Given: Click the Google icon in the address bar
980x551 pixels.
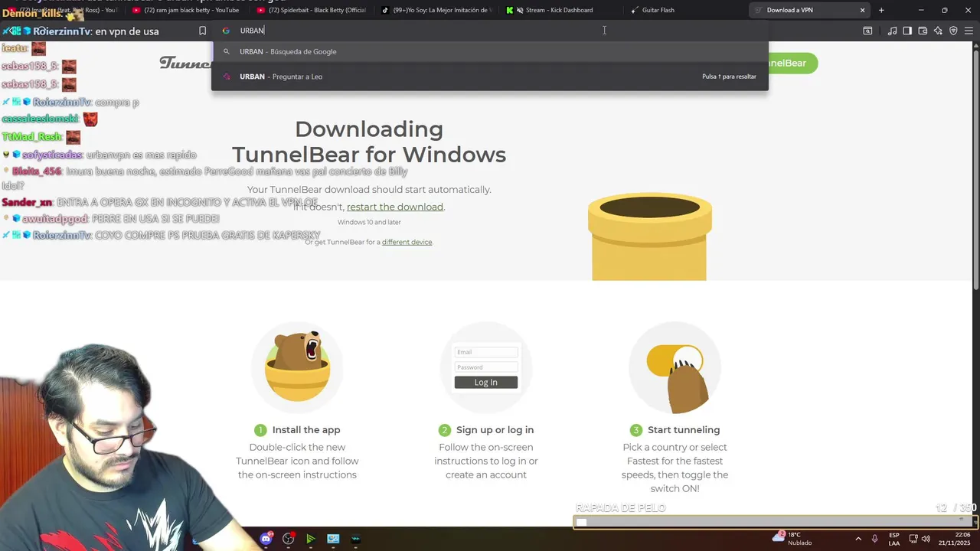Looking at the screenshot, I should pos(226,31).
